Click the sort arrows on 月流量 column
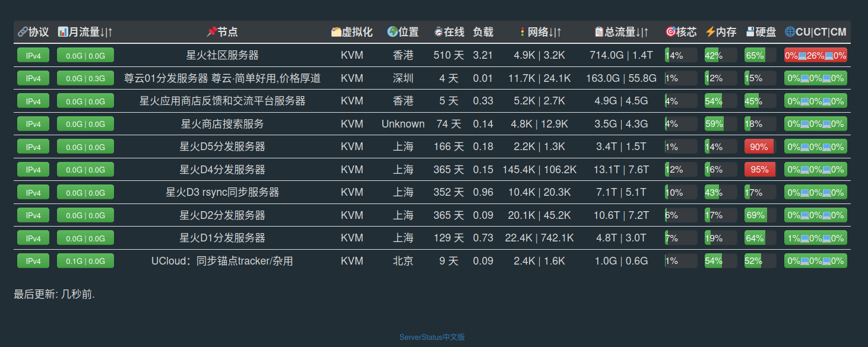The height and width of the screenshot is (347, 868). point(107,32)
